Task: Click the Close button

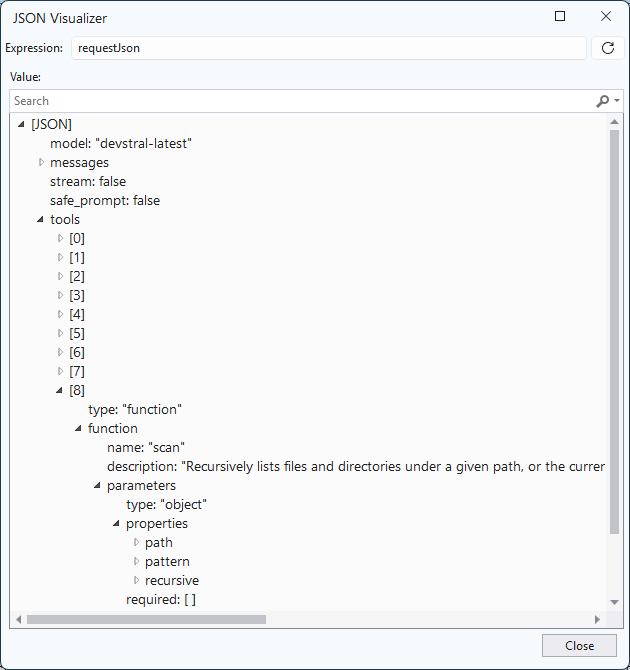Action: tap(579, 646)
